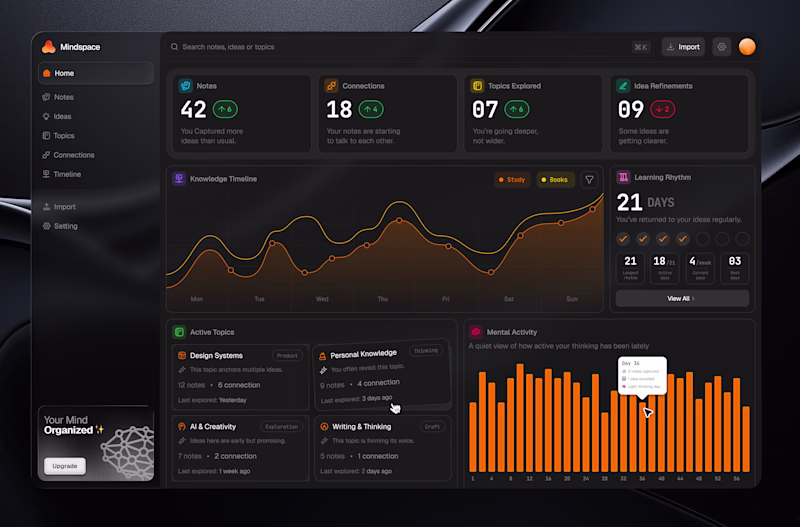Image resolution: width=800 pixels, height=527 pixels.
Task: Click the Knowledge Timeline purple icon
Action: (179, 179)
